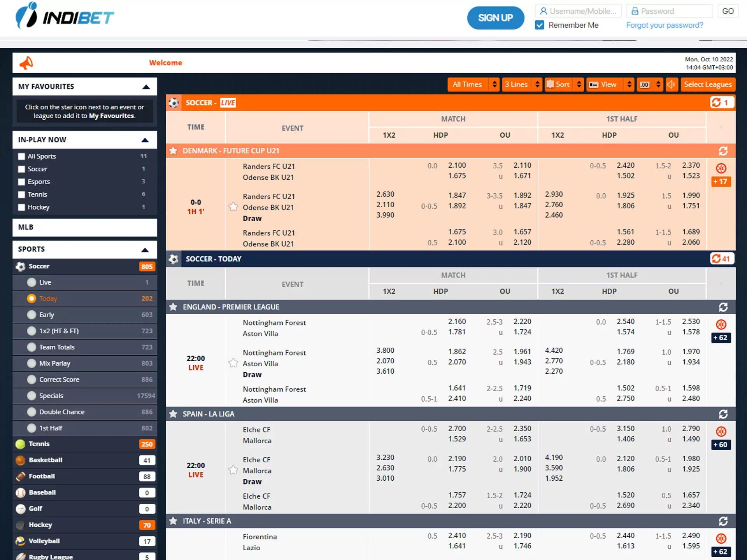This screenshot has width=747, height=560.
Task: Toggle Remember Me checkbox
Action: pyautogui.click(x=540, y=25)
